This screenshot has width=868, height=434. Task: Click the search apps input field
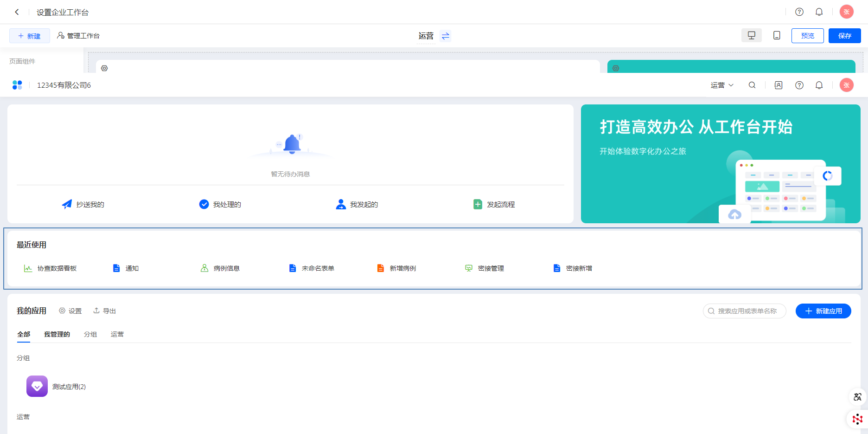pos(747,311)
